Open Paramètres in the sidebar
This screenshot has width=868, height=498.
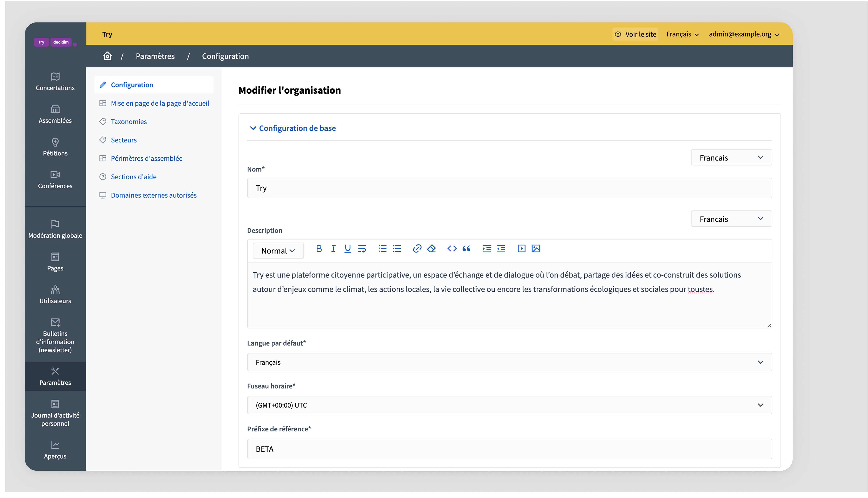tap(55, 376)
